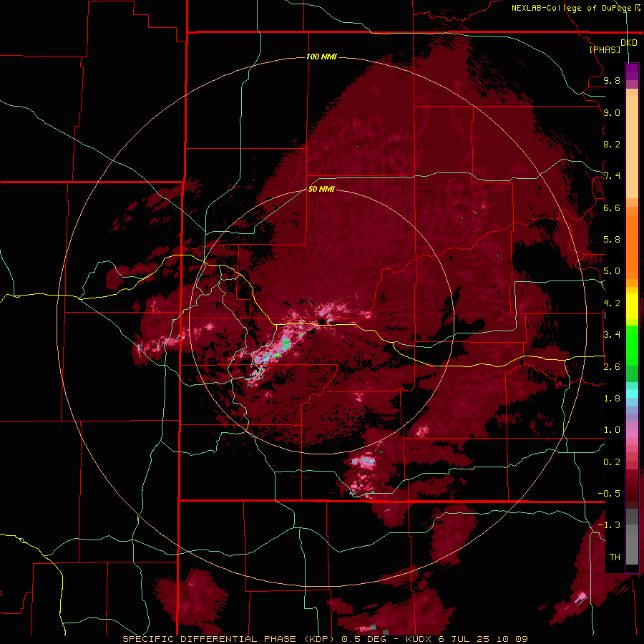Click the 7.4 scale value

click(612, 176)
